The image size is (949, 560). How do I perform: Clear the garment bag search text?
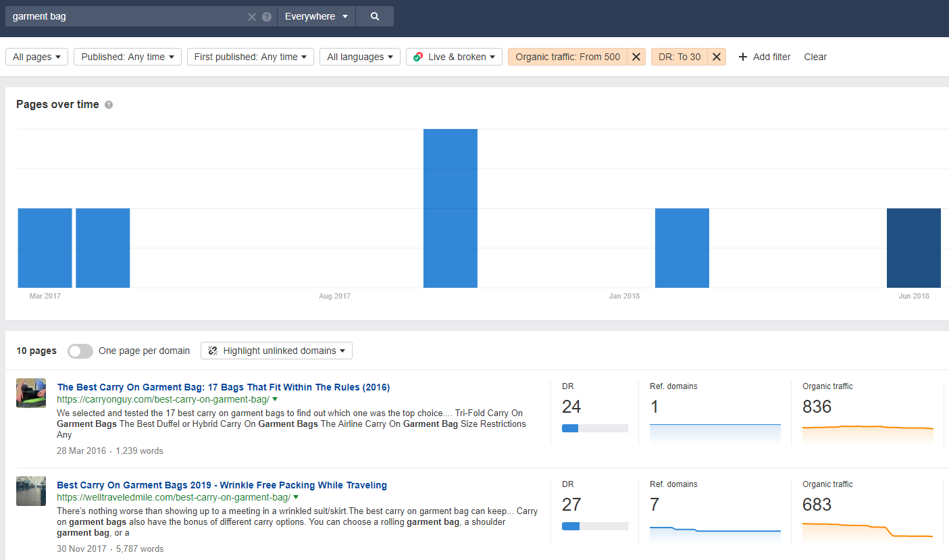pos(252,17)
